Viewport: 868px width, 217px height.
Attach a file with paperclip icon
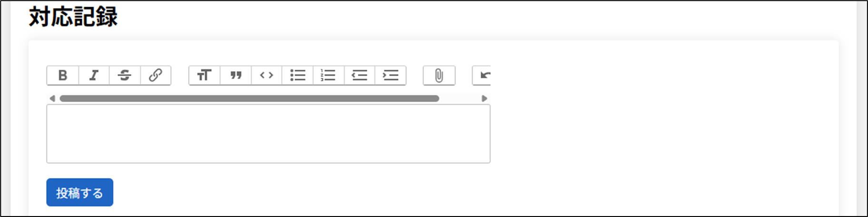pyautogui.click(x=439, y=75)
